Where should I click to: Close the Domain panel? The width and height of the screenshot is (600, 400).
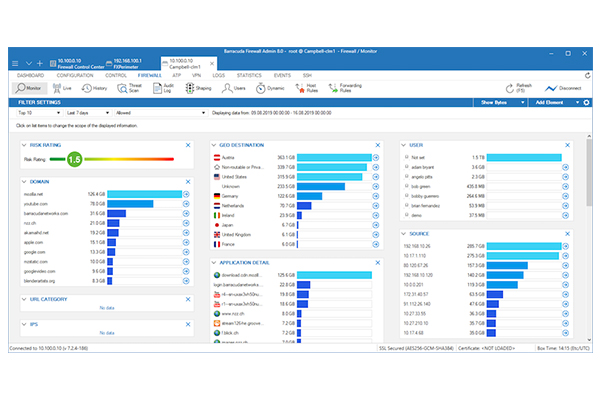coord(188,181)
